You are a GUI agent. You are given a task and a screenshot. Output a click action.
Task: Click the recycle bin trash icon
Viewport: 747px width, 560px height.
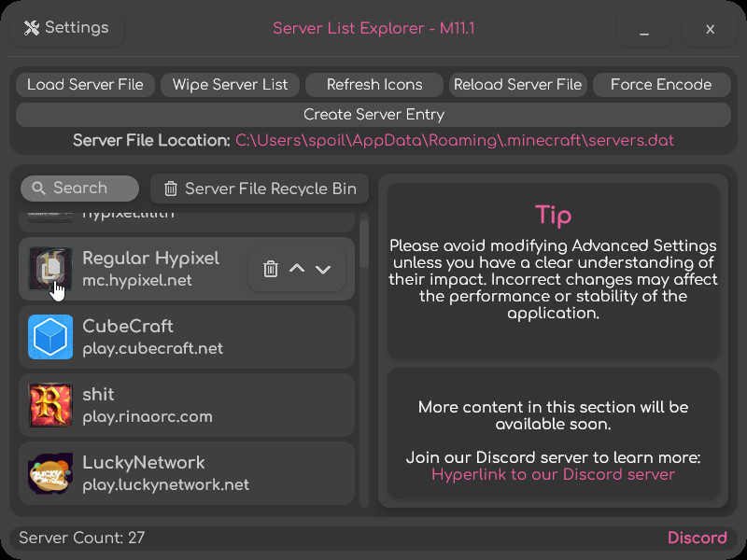pos(171,189)
